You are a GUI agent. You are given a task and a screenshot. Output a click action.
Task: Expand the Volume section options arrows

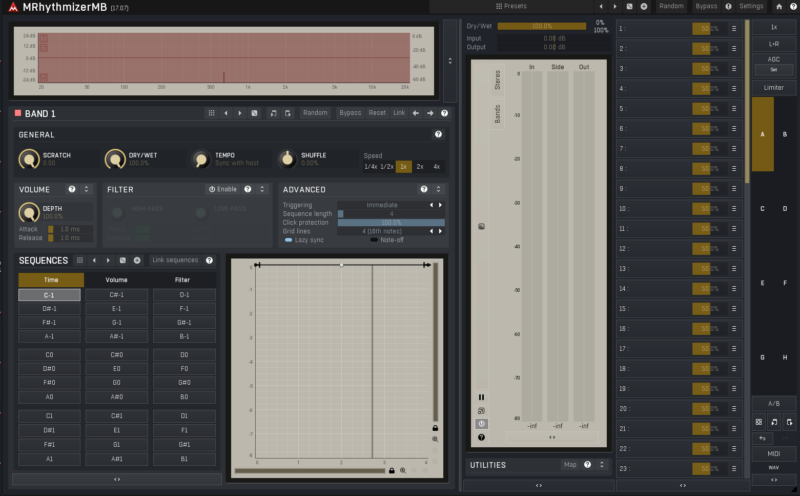86,189
